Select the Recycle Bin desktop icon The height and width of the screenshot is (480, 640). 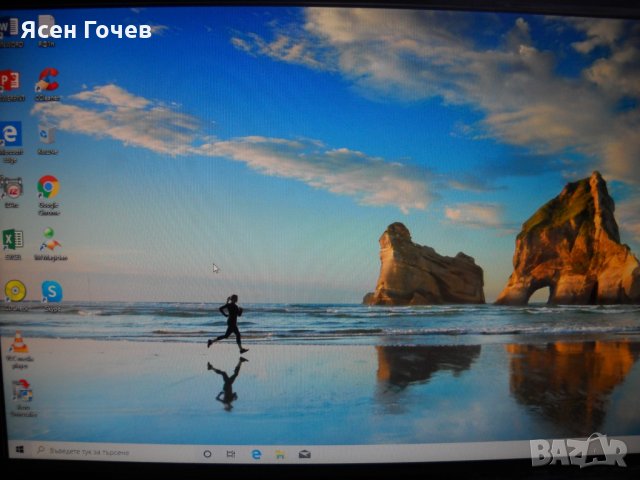click(x=46, y=134)
